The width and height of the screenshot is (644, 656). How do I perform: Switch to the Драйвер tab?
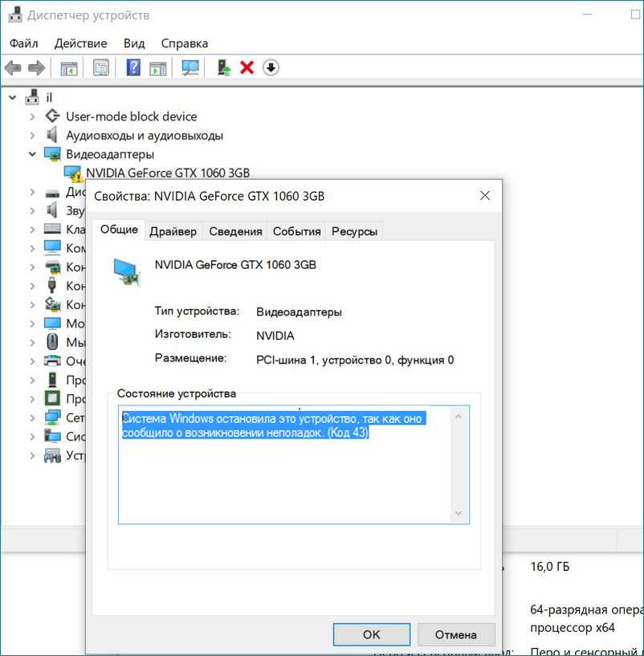[173, 231]
